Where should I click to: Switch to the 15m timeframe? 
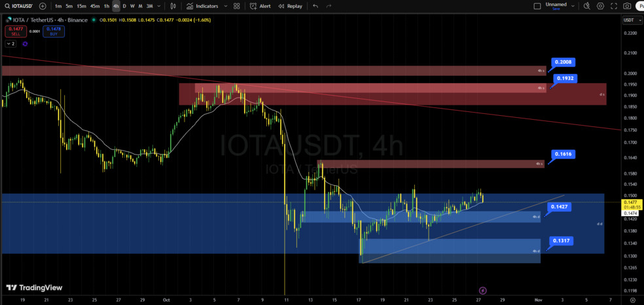(x=81, y=6)
